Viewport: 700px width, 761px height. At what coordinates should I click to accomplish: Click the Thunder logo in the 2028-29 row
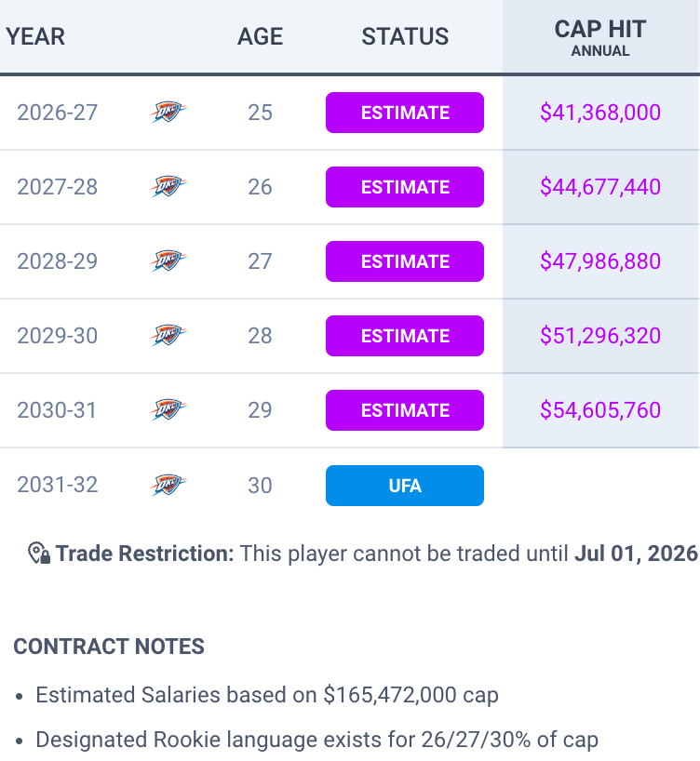tap(168, 261)
